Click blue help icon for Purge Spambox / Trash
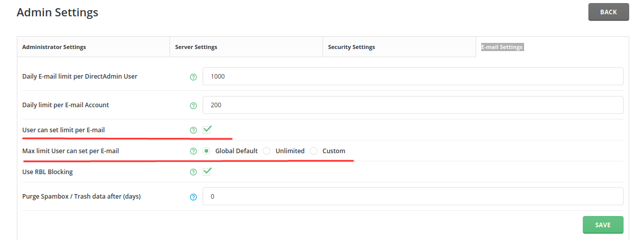The image size is (644, 240). coord(193,197)
